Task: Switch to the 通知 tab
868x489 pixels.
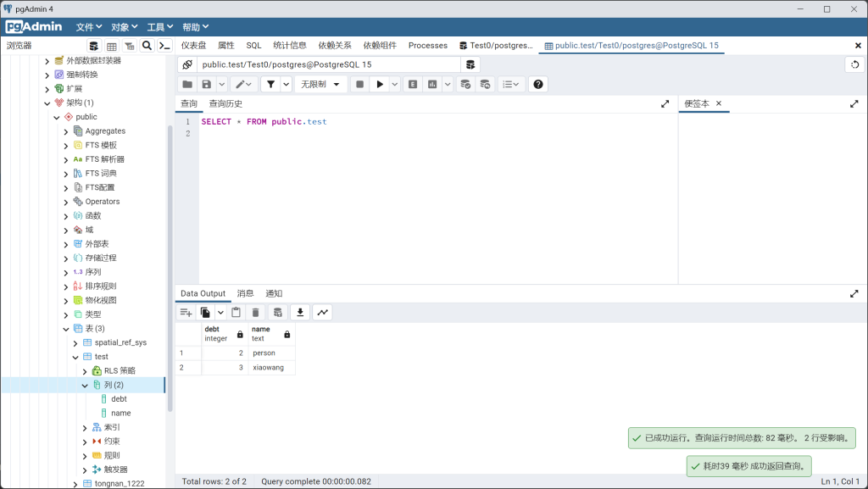Action: [x=274, y=293]
